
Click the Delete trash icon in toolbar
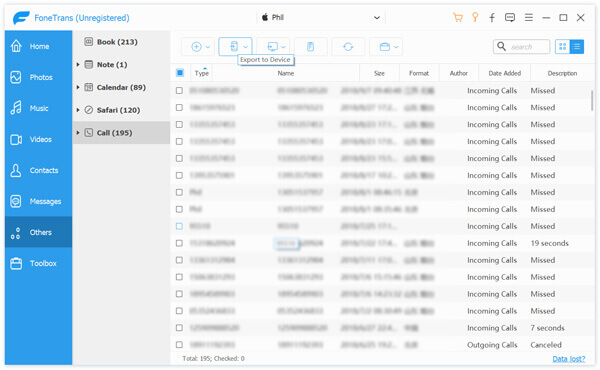(x=310, y=47)
